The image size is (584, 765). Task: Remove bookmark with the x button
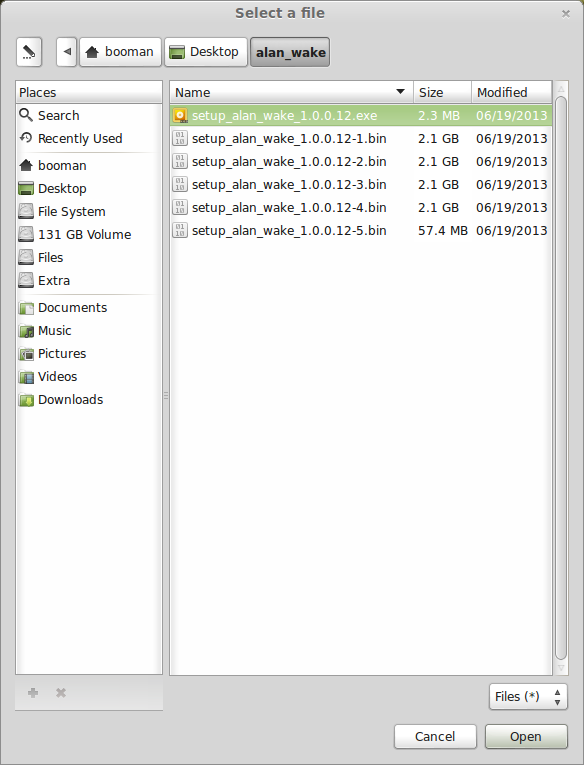tap(60, 693)
